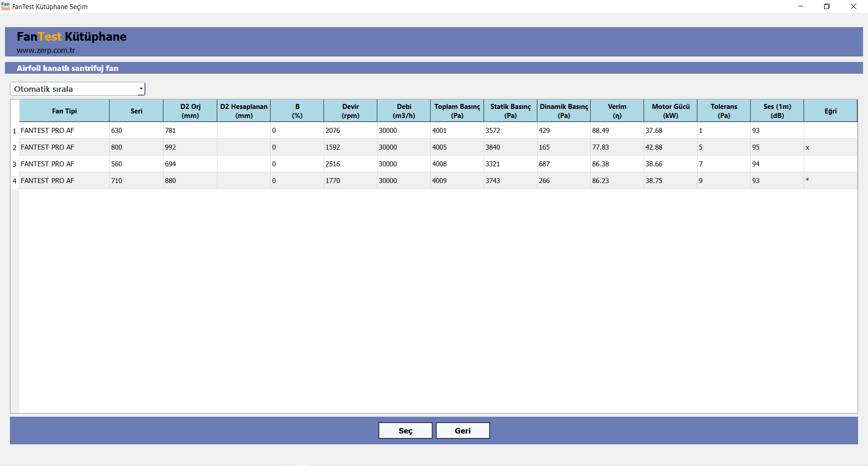Select the row with Seri 710
Image resolution: width=868 pixels, height=466 pixels.
pyautogui.click(x=117, y=181)
